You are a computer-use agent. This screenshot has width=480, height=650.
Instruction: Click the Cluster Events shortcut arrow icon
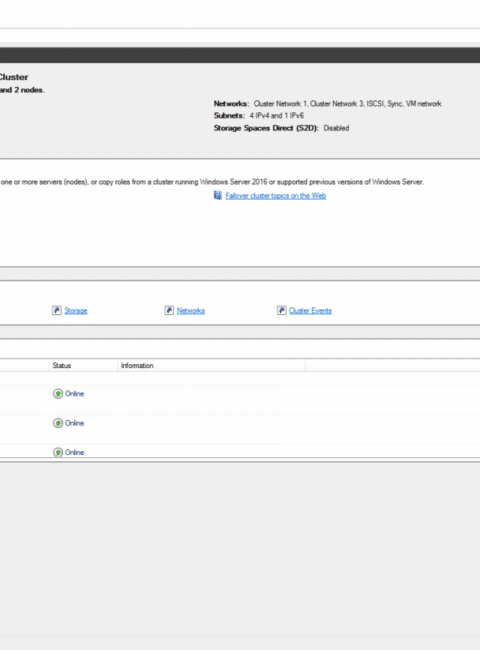coord(281,310)
